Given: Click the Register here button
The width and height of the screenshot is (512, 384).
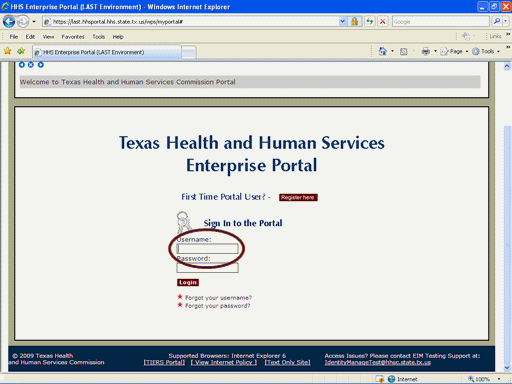Looking at the screenshot, I should click(x=298, y=197).
